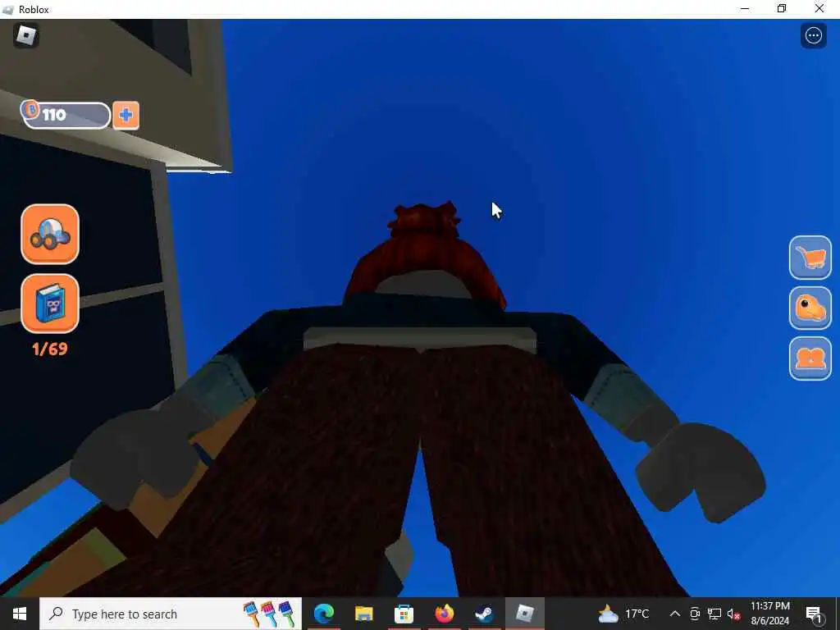This screenshot has height=630, width=840.
Task: Click the 1/69 collection counter
Action: tap(50, 349)
